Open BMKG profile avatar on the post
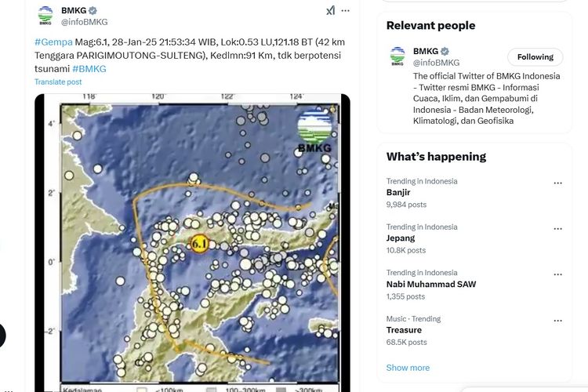This screenshot has width=588, height=392. pos(45,16)
